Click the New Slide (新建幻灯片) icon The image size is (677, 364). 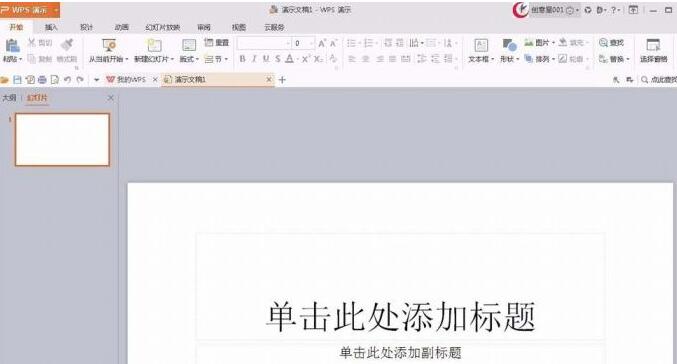coord(154,45)
